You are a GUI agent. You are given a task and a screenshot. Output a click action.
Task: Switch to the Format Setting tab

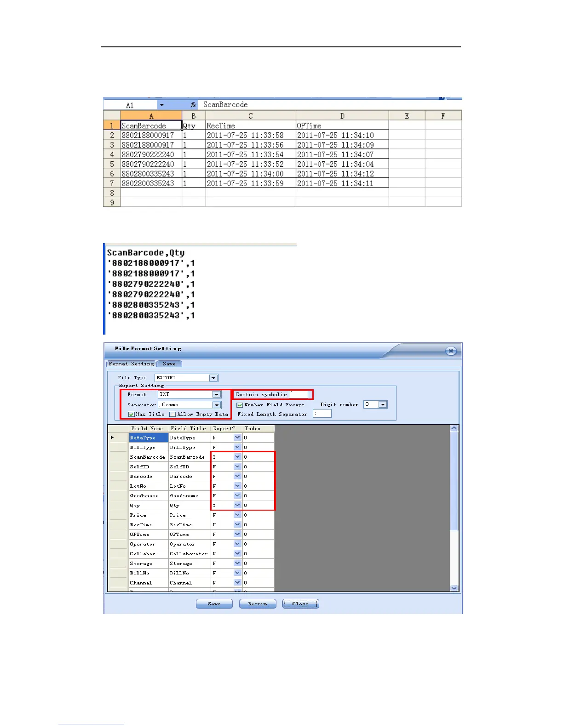(131, 364)
